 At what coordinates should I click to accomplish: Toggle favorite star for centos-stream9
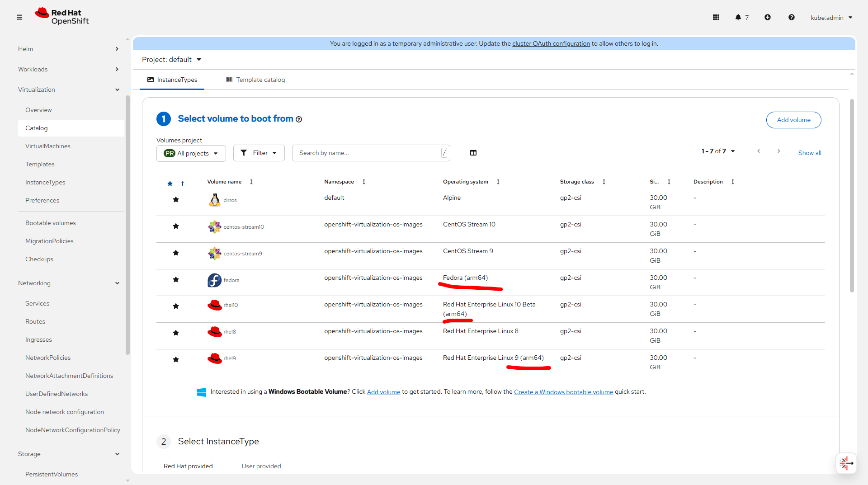[176, 253]
